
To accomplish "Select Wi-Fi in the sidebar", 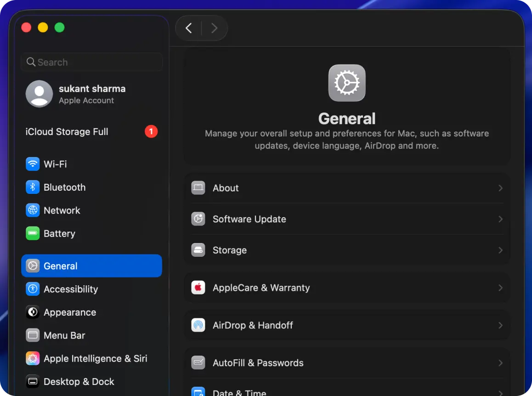I will click(91, 164).
